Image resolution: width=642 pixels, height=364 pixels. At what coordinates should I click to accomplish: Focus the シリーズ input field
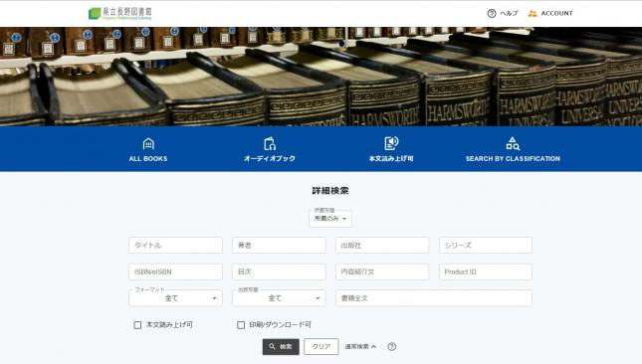[x=486, y=246]
